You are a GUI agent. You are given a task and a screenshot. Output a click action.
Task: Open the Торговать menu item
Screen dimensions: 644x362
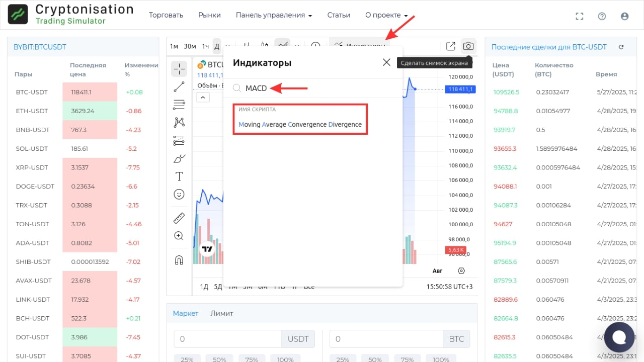(x=166, y=15)
